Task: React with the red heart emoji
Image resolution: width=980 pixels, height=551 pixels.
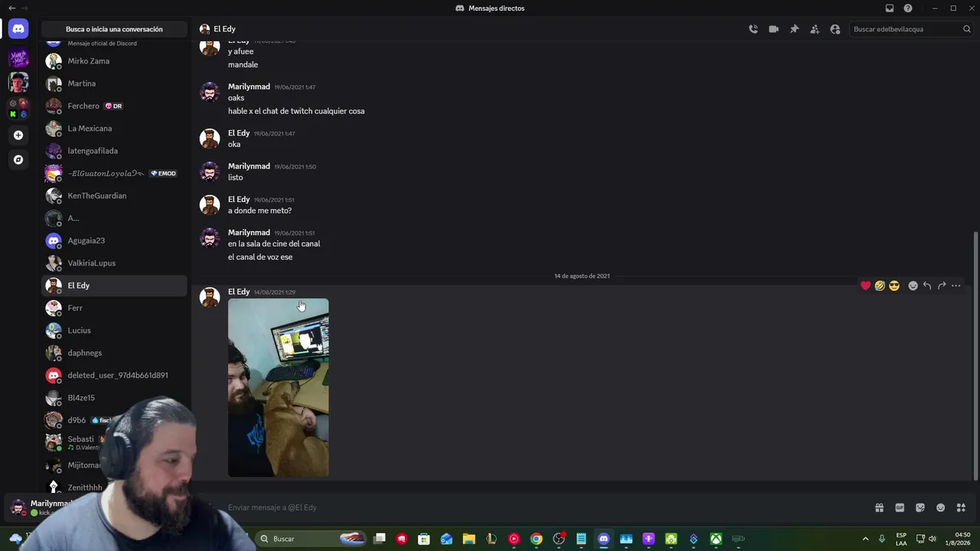Action: pyautogui.click(x=866, y=285)
